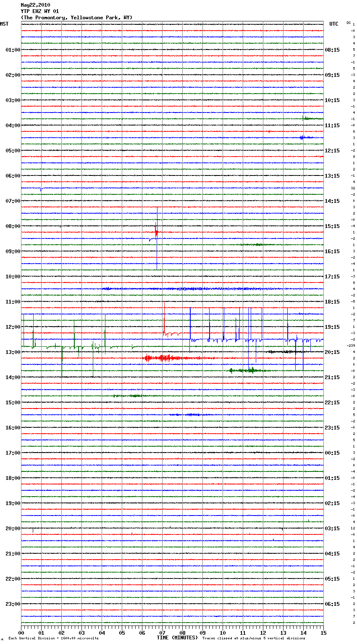
Task: Click the DC column header
Action: tap(349, 23)
